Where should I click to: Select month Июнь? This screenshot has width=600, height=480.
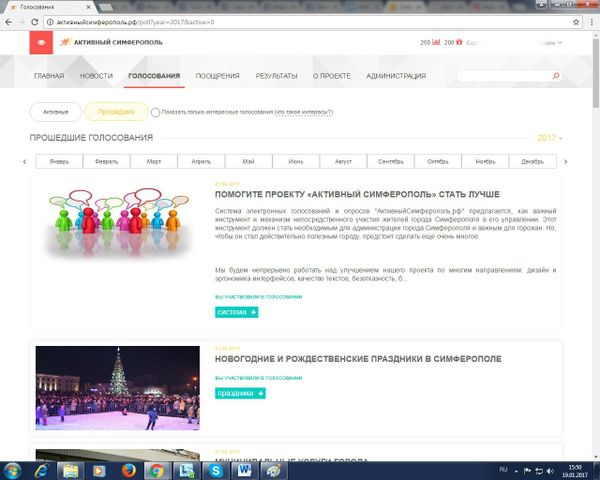pyautogui.click(x=296, y=162)
